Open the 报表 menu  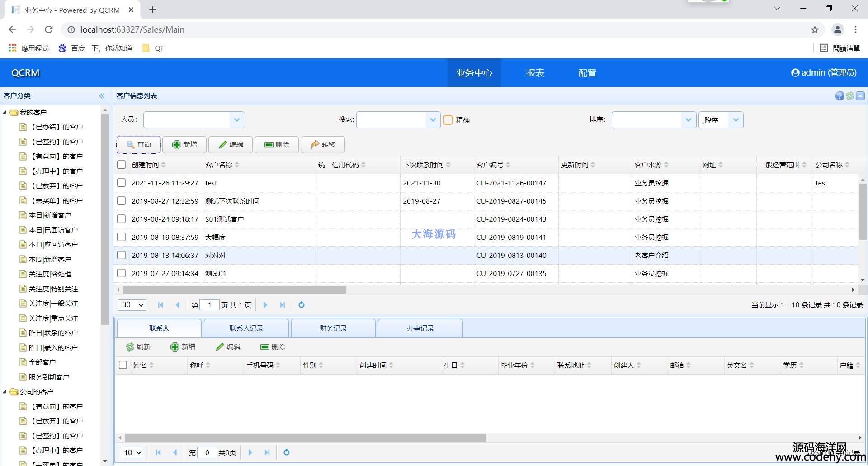pos(535,73)
